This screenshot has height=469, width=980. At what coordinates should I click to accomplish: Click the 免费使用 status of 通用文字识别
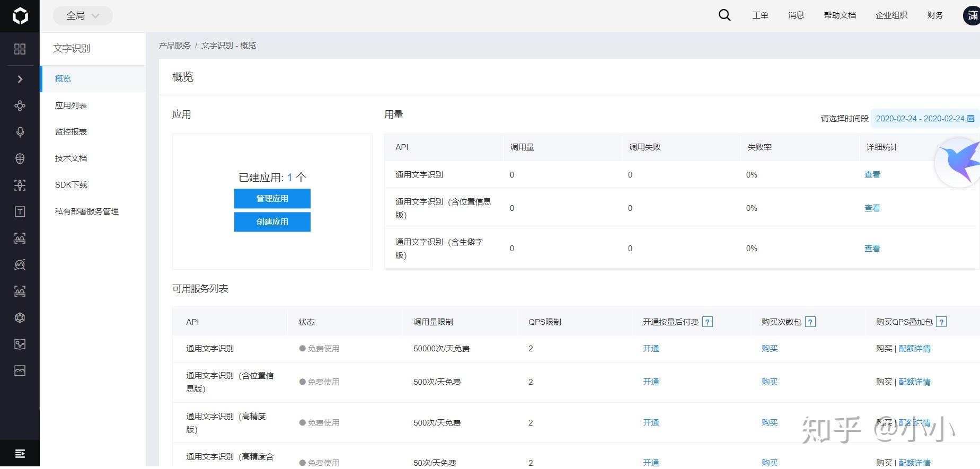320,349
